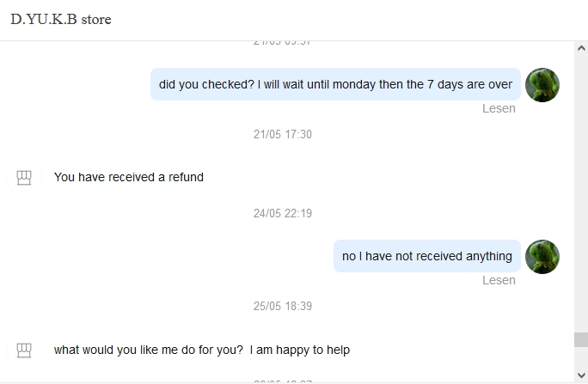Select the 'did you checked?' message bubble
Image resolution: width=588 pixels, height=384 pixels.
335,84
